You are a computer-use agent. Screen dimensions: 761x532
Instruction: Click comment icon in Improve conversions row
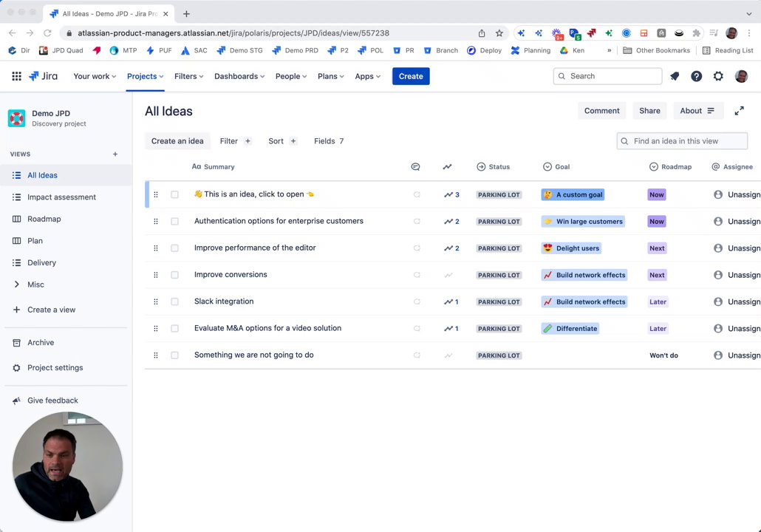click(x=417, y=275)
